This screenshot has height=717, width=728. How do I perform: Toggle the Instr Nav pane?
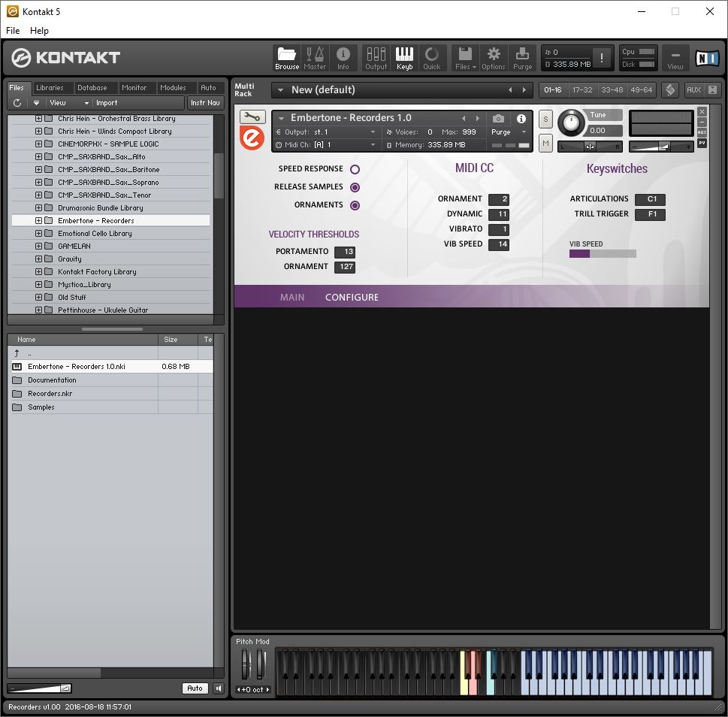(x=205, y=103)
